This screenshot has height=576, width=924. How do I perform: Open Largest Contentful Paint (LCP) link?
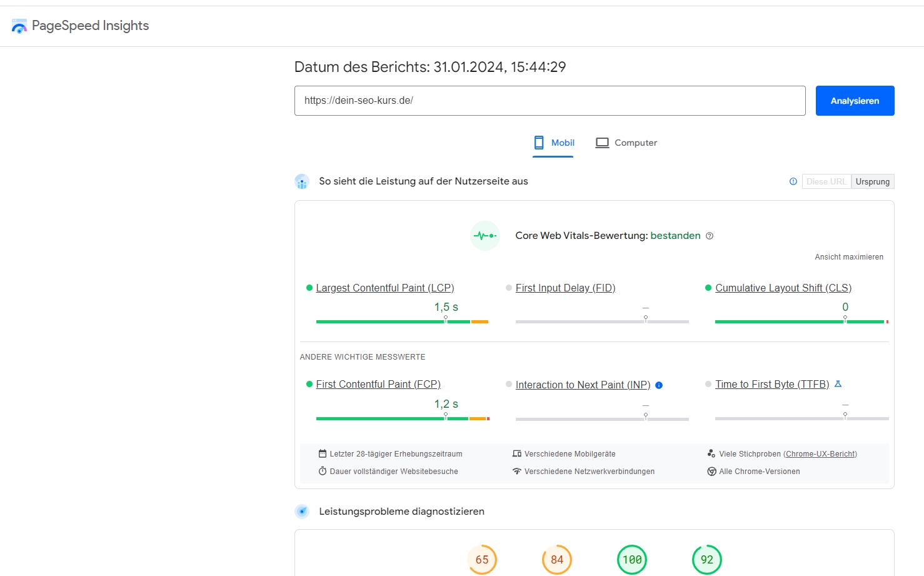(384, 288)
